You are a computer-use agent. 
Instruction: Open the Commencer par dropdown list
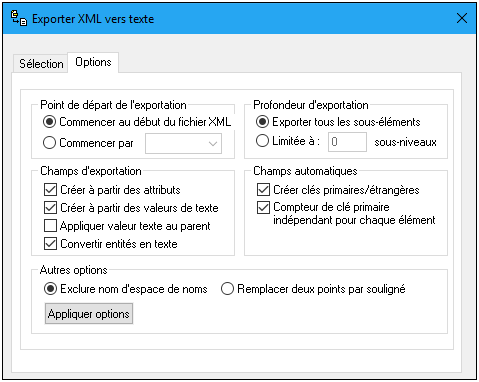[x=183, y=143]
